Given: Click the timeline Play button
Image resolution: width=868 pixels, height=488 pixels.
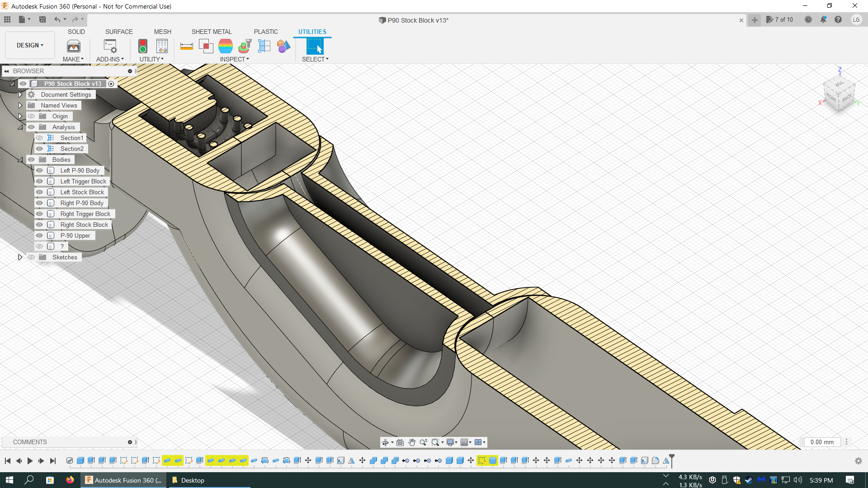Looking at the screenshot, I should (x=30, y=461).
